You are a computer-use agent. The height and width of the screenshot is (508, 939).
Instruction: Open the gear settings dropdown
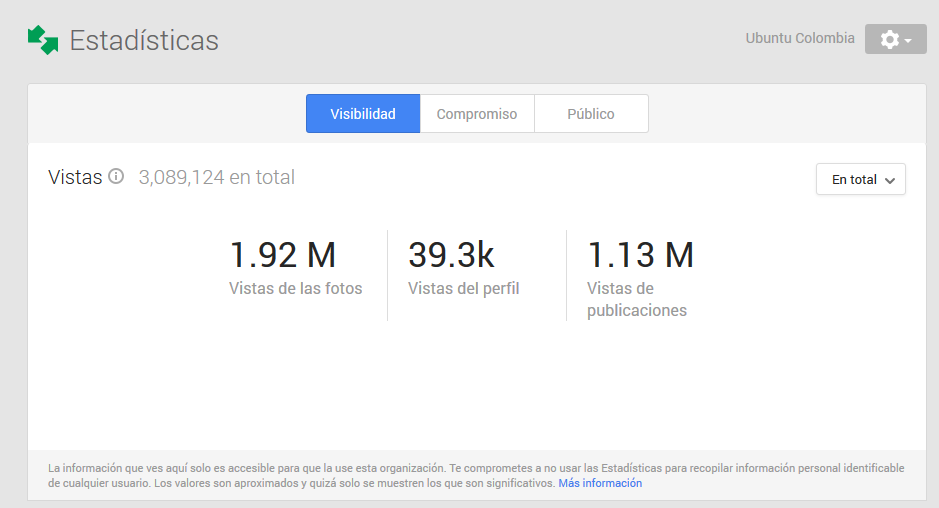click(x=895, y=40)
